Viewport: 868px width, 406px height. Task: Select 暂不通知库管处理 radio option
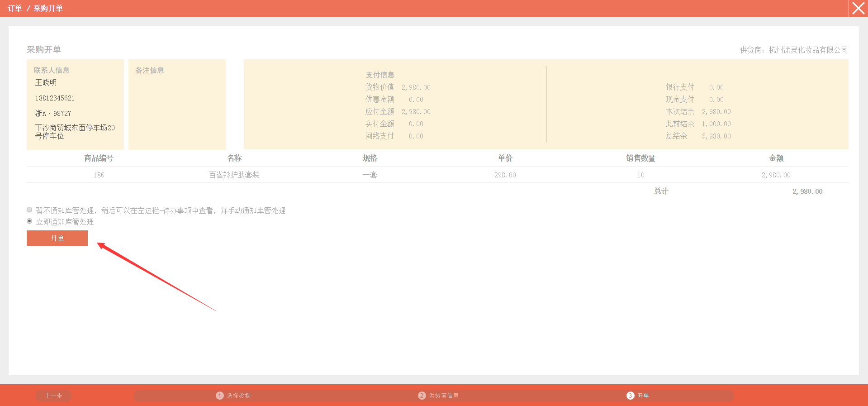click(x=29, y=210)
